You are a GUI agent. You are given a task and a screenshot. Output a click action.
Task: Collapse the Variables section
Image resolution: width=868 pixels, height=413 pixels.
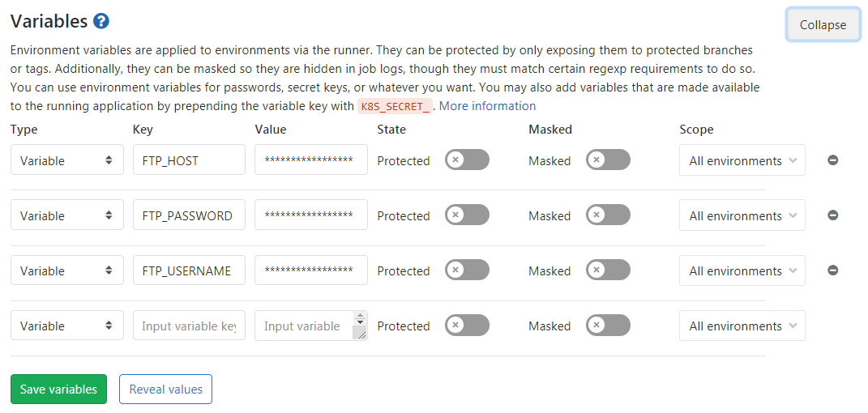point(823,25)
